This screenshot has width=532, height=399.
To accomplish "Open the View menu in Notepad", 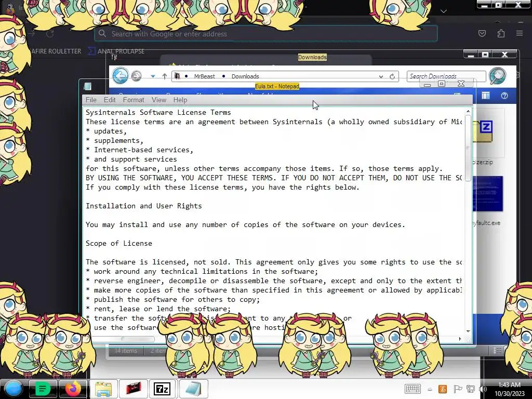I will pyautogui.click(x=159, y=100).
